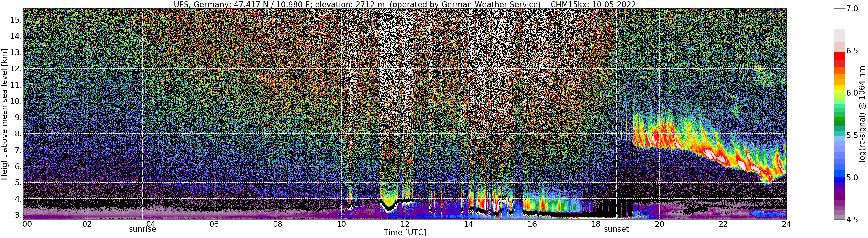Click the height axis tick label 5.
Viewport: 868px width, 238px height.
tap(18, 183)
